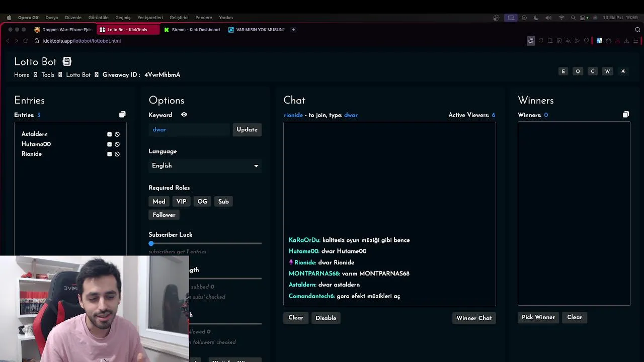Click Comandantech6's username in chat
This screenshot has width=644, height=362.
(x=311, y=296)
